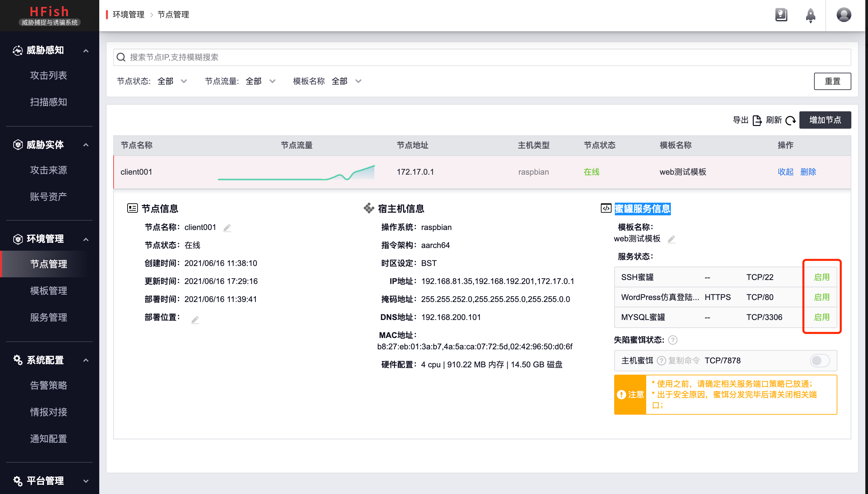Click the 重置 reset button
868x494 pixels.
[832, 81]
